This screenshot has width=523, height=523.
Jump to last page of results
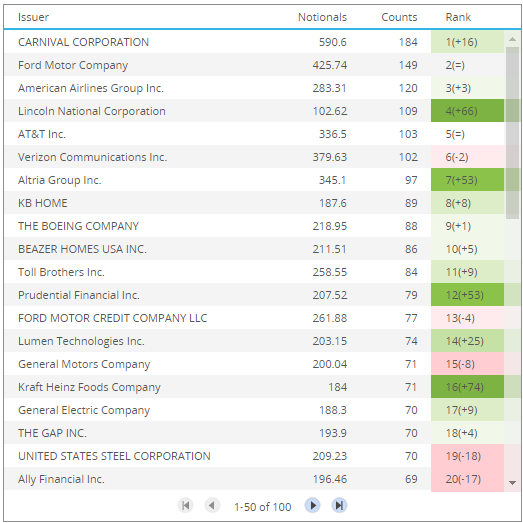(339, 505)
